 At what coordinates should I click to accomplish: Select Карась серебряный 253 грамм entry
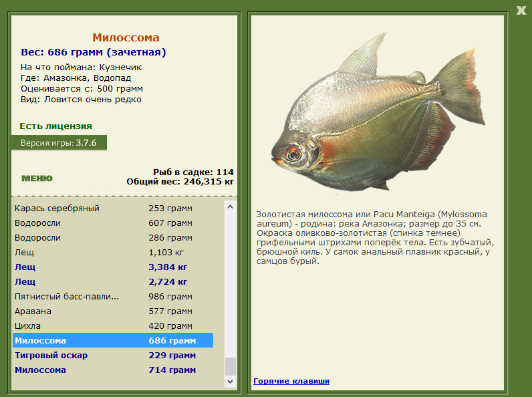pyautogui.click(x=113, y=209)
